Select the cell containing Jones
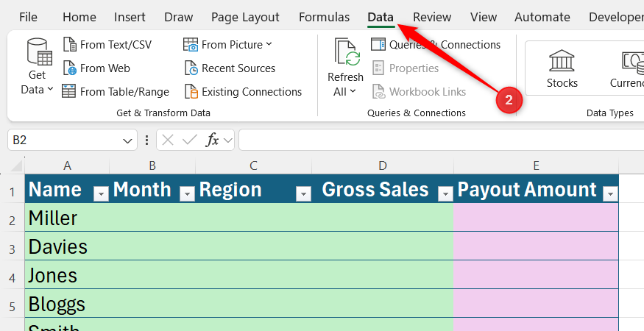Screen dimensions: 644x331 (67, 275)
